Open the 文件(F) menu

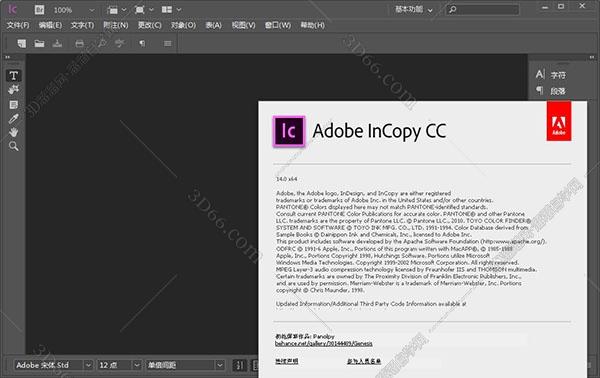point(18,25)
